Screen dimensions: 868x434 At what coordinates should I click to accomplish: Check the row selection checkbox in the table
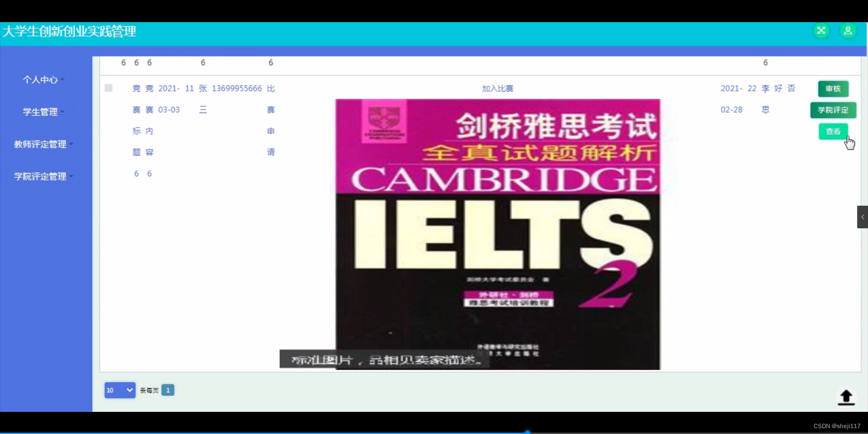pyautogui.click(x=108, y=88)
